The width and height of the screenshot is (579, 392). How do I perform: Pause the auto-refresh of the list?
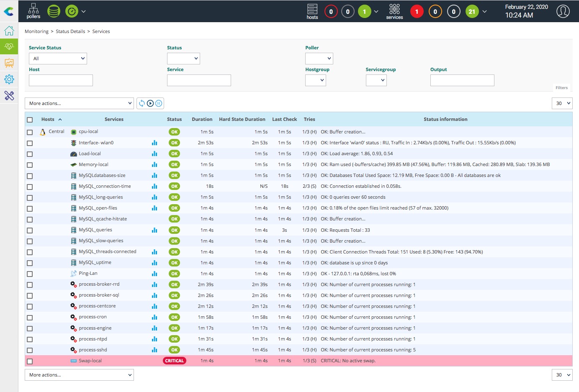[x=159, y=103]
